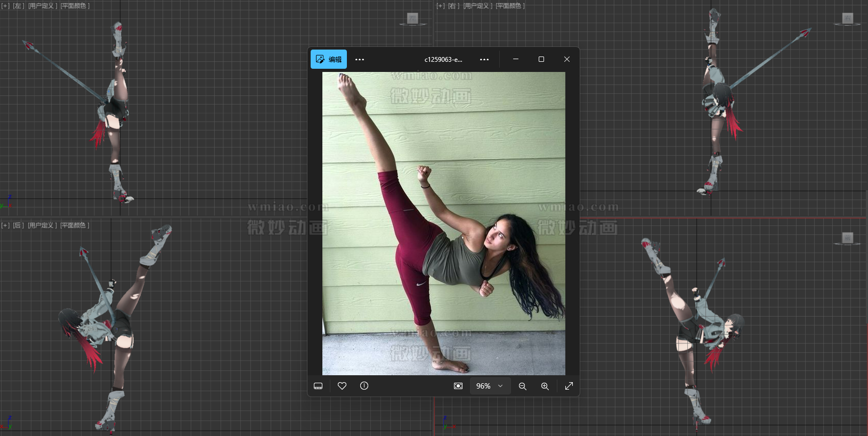Zoom out using the magnifier minus icon

coord(523,386)
